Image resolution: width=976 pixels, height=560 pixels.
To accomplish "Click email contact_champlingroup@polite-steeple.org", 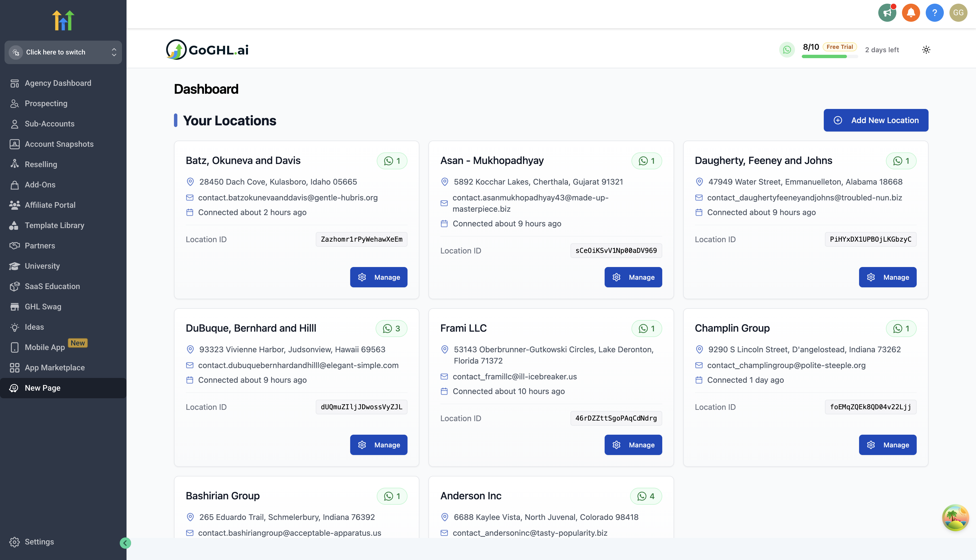I will (786, 366).
